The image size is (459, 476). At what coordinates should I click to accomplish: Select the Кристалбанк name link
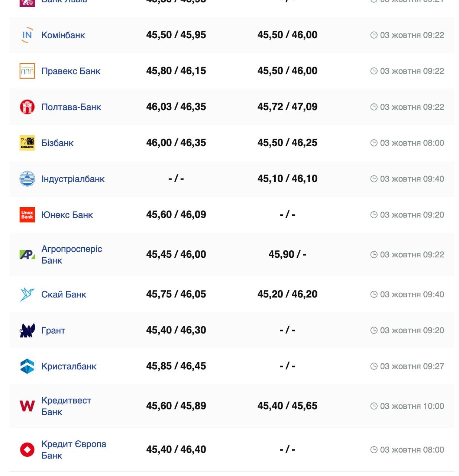pos(69,366)
